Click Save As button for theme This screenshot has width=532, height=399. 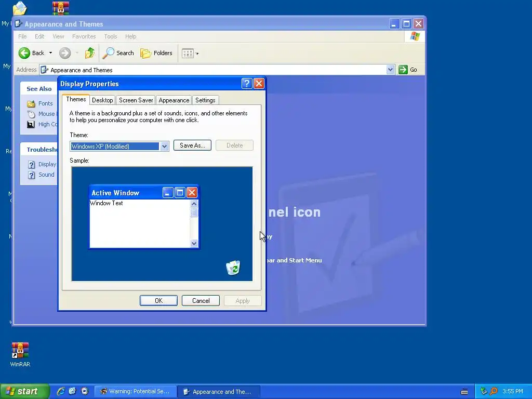pos(192,145)
